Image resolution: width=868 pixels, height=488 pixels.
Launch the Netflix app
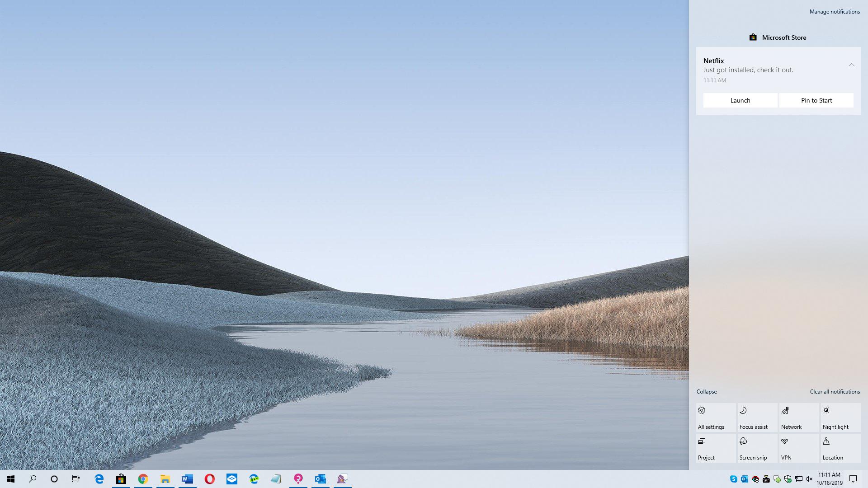pyautogui.click(x=740, y=100)
